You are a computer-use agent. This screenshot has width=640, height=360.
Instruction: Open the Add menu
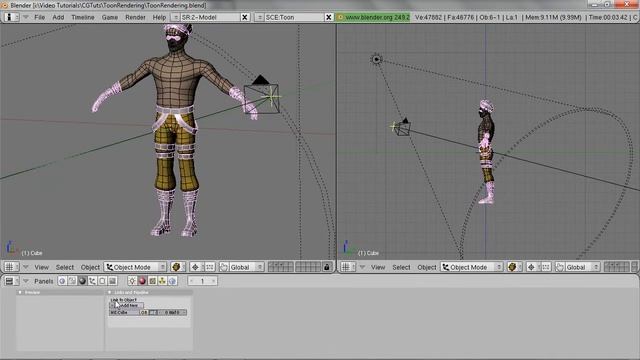(x=58, y=17)
